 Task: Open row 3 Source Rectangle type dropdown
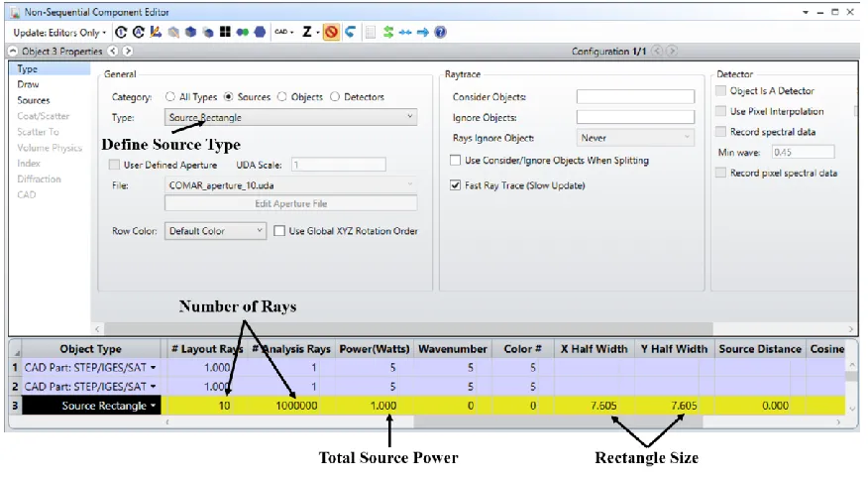[153, 406]
